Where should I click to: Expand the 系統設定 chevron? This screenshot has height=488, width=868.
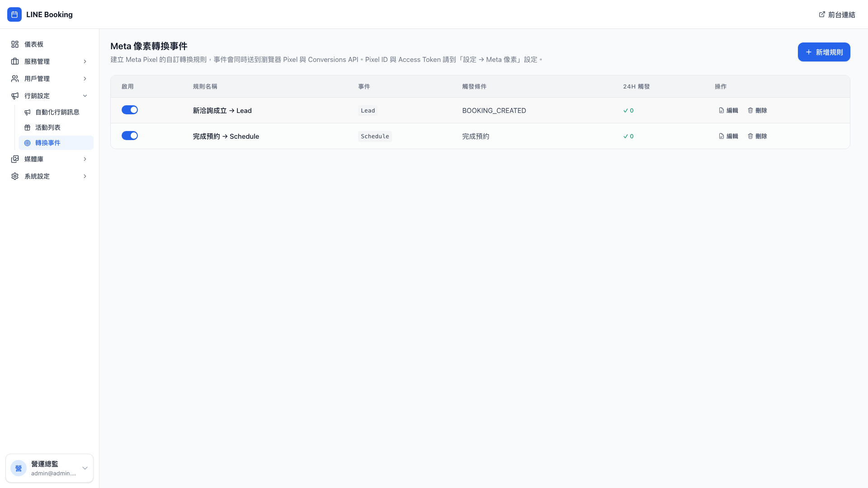[x=85, y=176]
